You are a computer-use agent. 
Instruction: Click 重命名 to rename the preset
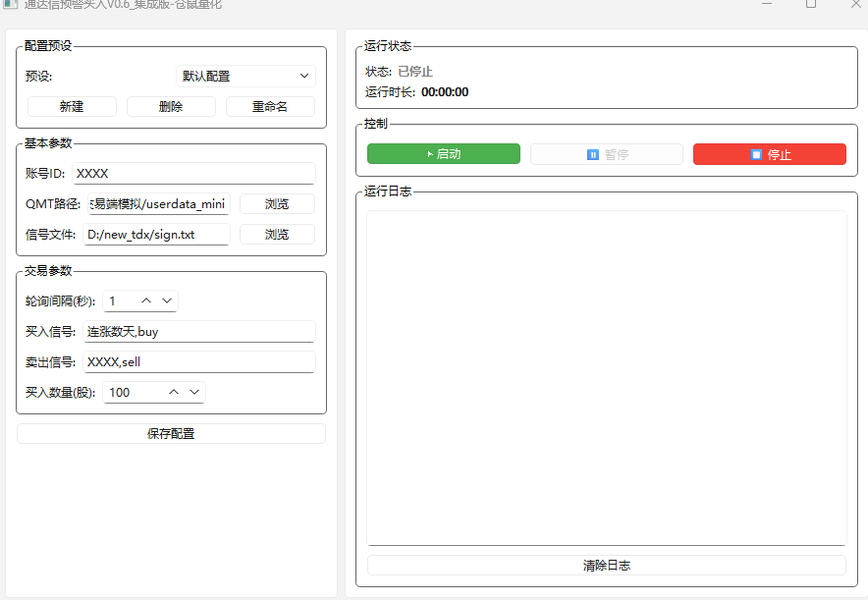(270, 106)
